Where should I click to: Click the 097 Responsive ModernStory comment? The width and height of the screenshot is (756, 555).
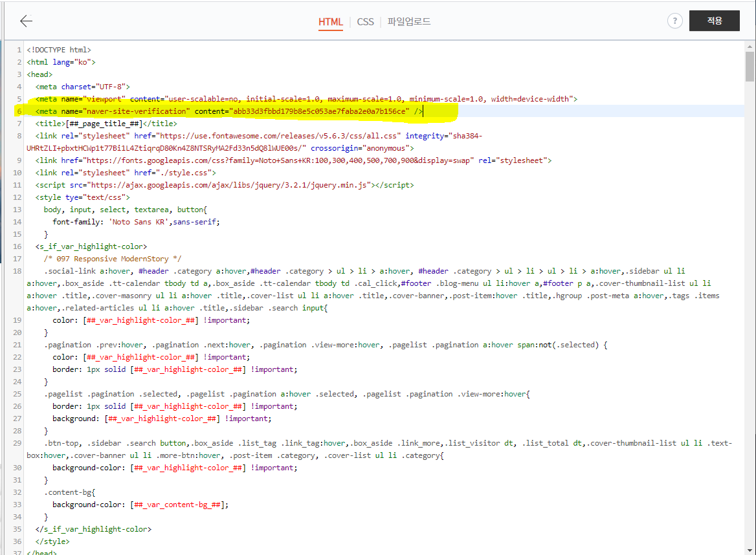113,259
